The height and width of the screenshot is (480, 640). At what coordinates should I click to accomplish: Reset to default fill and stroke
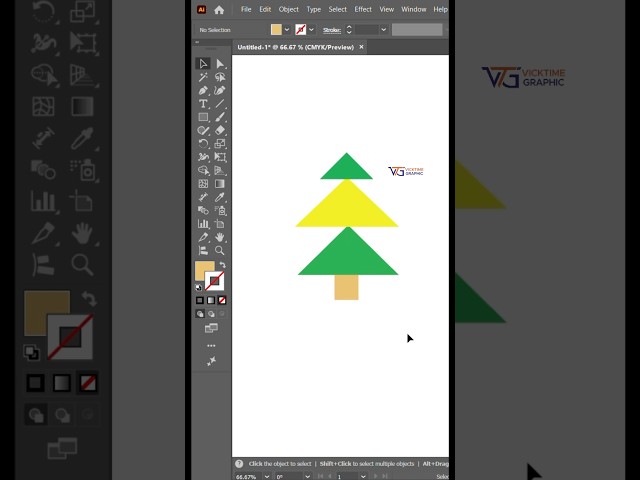[199, 287]
